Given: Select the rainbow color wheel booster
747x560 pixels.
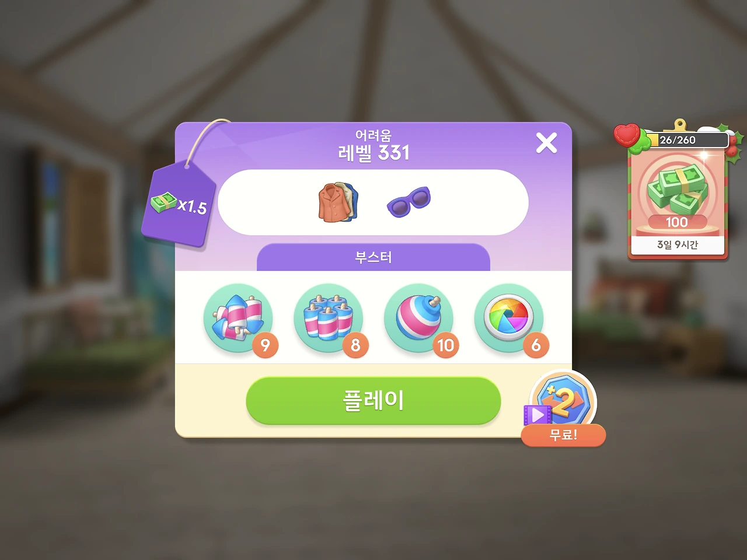Looking at the screenshot, I should click(509, 318).
